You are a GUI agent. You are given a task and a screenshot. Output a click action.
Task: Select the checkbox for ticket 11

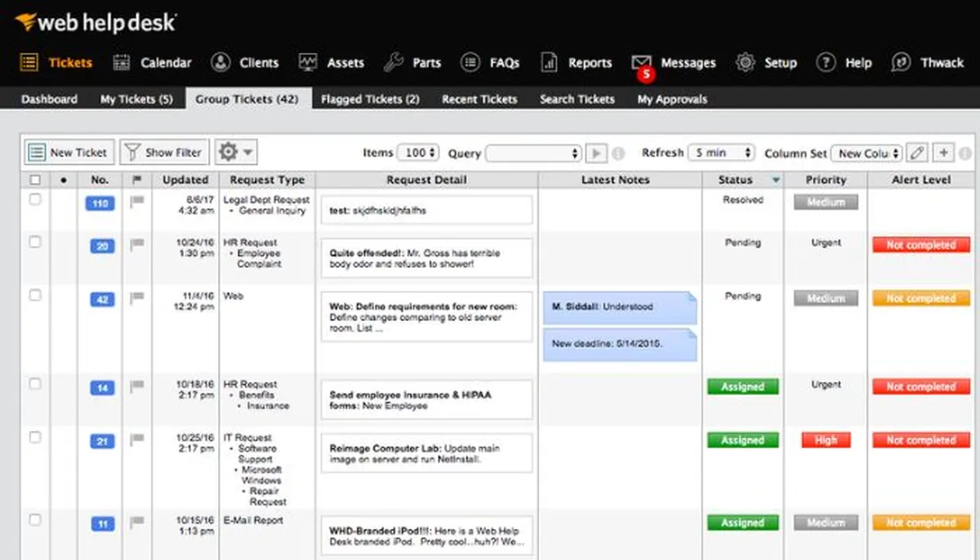click(34, 519)
